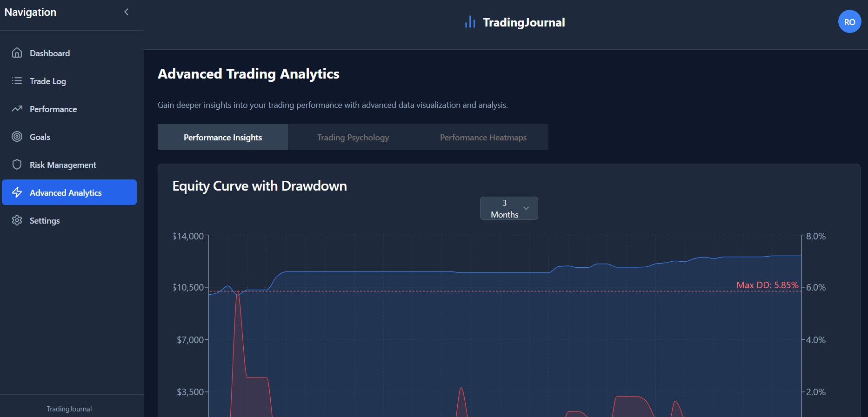The image size is (868, 417).
Task: Click Max DD: 5.85% label
Action: 768,285
